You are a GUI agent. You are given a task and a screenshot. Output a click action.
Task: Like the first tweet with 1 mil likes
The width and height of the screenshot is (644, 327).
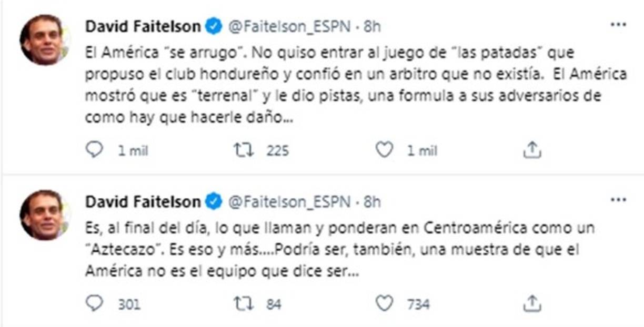385,151
